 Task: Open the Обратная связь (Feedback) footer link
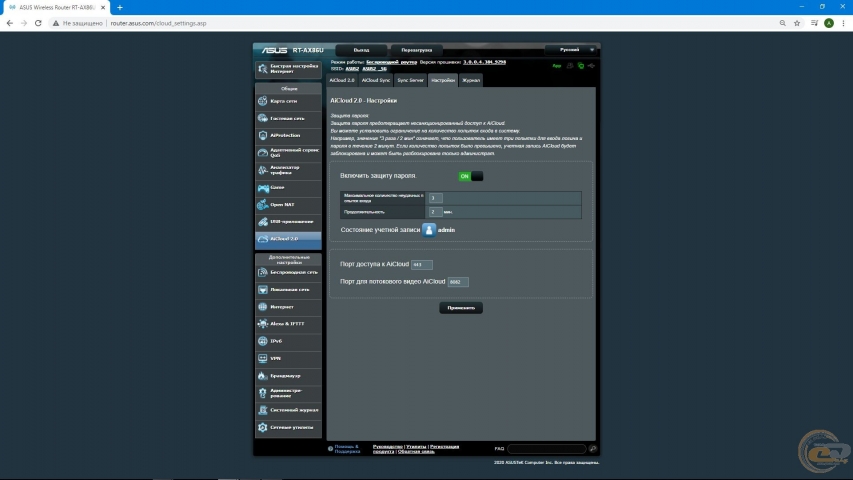point(416,452)
